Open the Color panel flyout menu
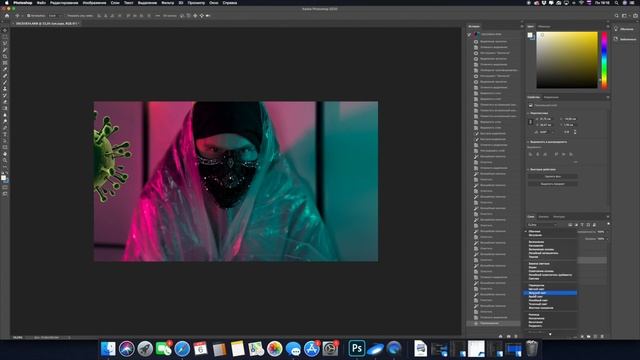The height and width of the screenshot is (360, 640). pyautogui.click(x=608, y=27)
